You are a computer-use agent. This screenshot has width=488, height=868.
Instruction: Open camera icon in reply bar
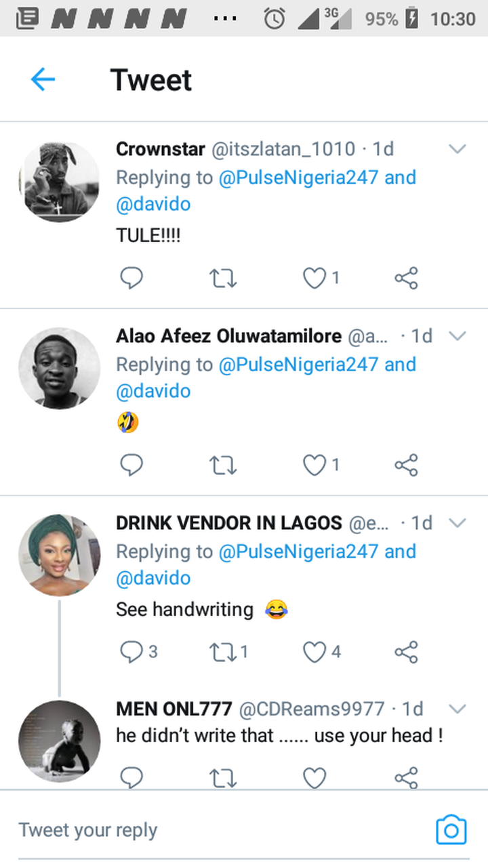point(451,829)
